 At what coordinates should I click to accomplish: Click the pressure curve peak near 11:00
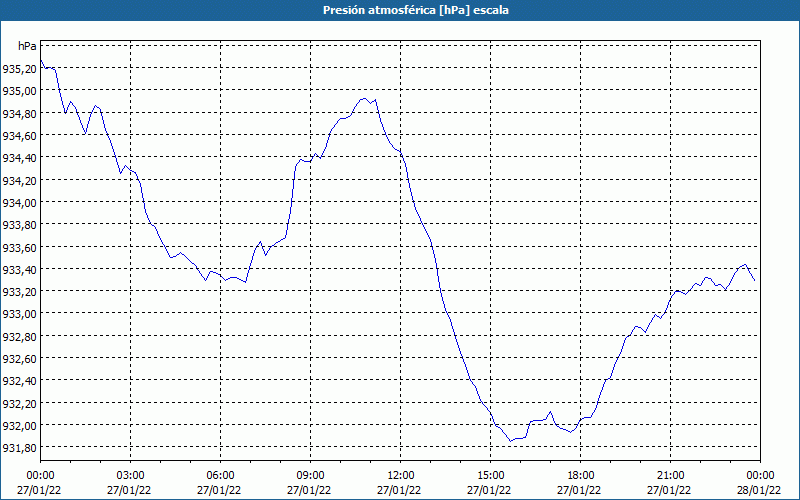pyautogui.click(x=364, y=98)
